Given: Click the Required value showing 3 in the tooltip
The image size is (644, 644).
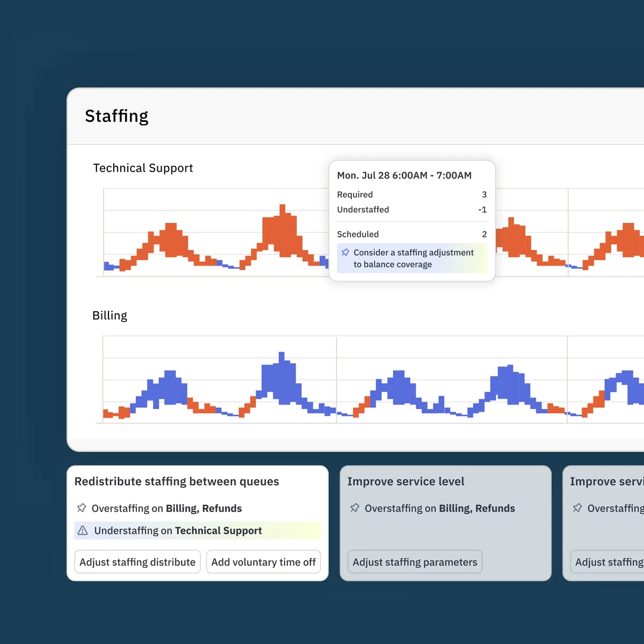Looking at the screenshot, I should pyautogui.click(x=484, y=194).
